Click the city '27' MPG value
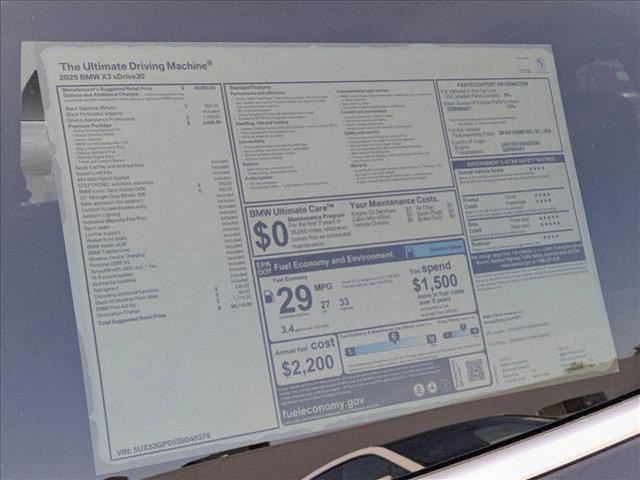 [x=325, y=305]
